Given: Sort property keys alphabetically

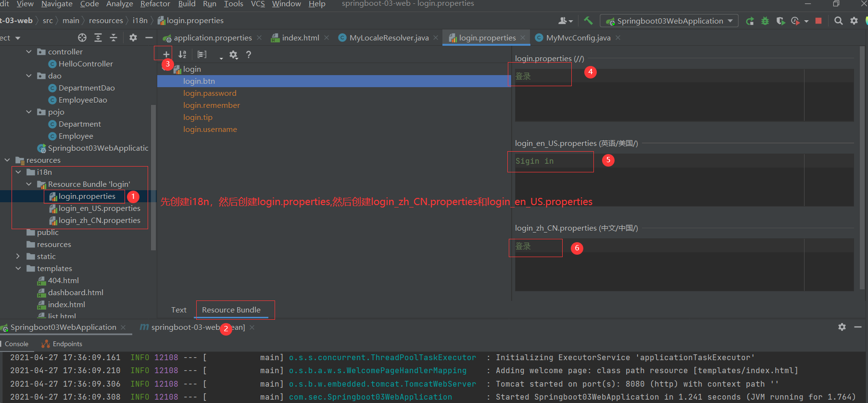Looking at the screenshot, I should [182, 54].
